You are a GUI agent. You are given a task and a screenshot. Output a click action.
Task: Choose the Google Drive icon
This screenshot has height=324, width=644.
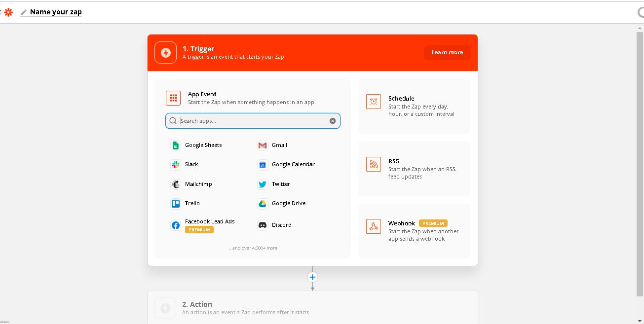pos(263,204)
